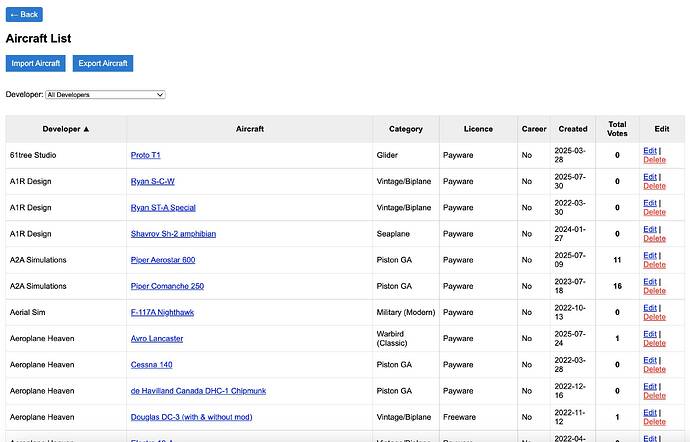Open the Piper Aerostar 600 link
Screen dimensions: 690x442
click(163, 260)
